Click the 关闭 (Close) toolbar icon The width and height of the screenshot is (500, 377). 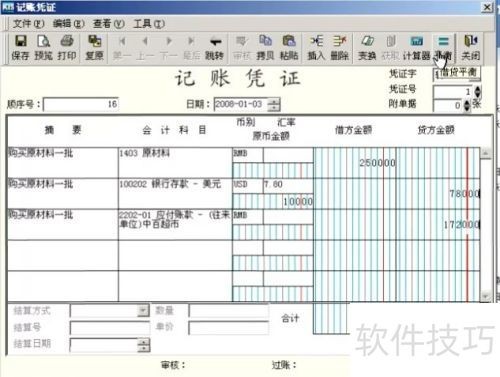471,48
